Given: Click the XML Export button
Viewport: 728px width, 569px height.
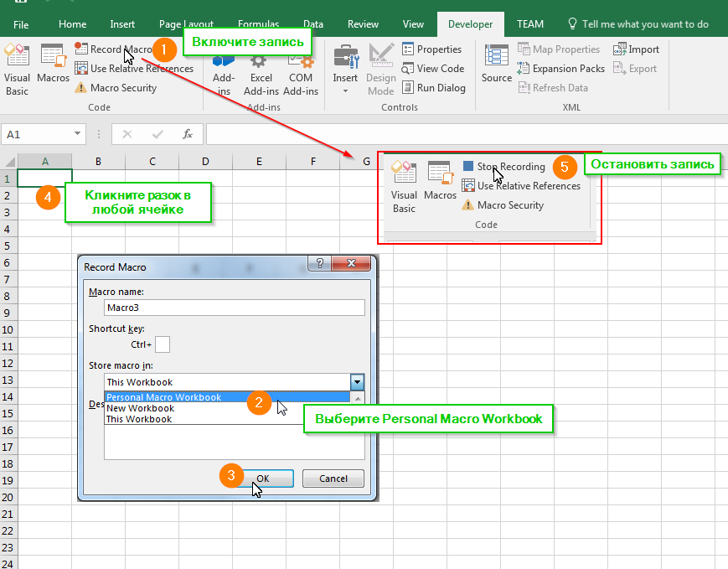Looking at the screenshot, I should [635, 68].
